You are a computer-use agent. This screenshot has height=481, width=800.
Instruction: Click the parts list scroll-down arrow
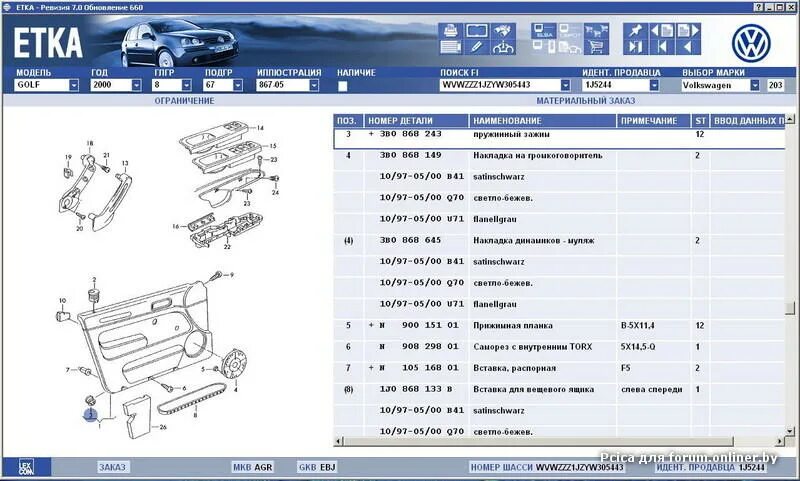coord(790,432)
